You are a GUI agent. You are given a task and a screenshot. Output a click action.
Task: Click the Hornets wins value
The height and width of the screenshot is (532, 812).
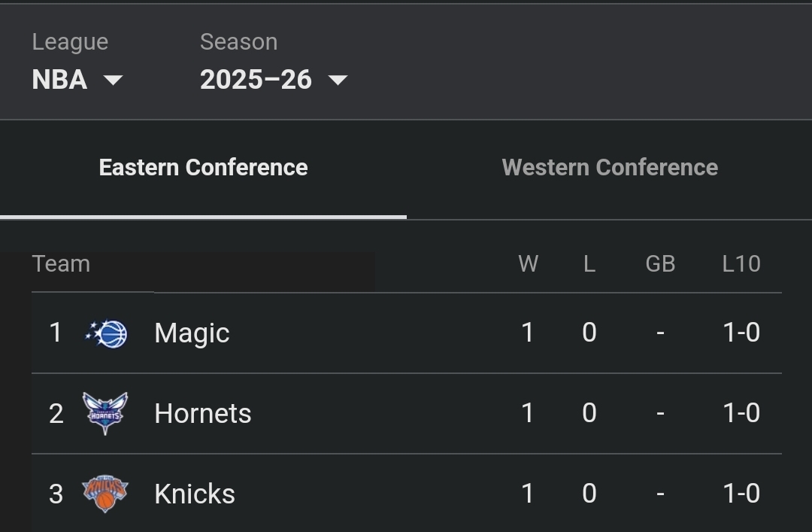coord(528,413)
